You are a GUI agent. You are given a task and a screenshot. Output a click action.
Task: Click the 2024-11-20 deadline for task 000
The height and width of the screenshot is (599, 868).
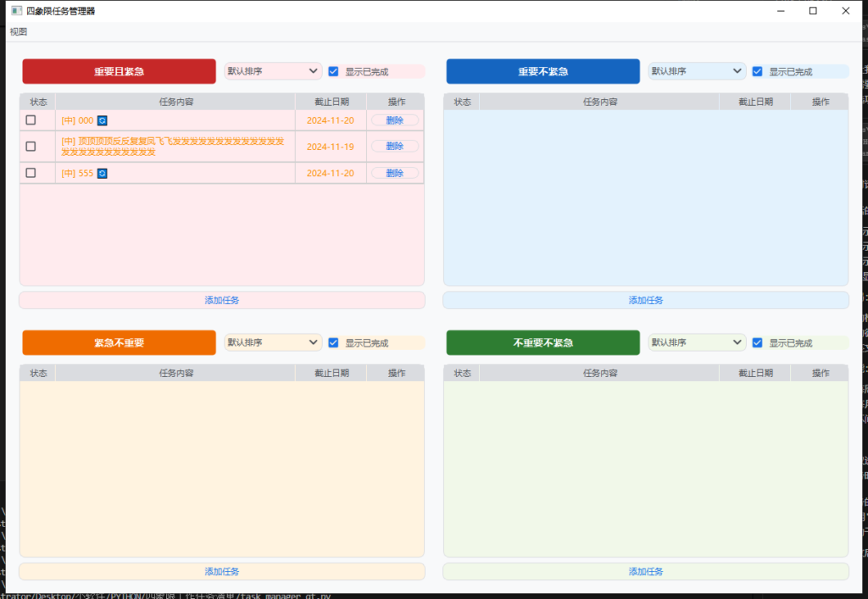(331, 120)
